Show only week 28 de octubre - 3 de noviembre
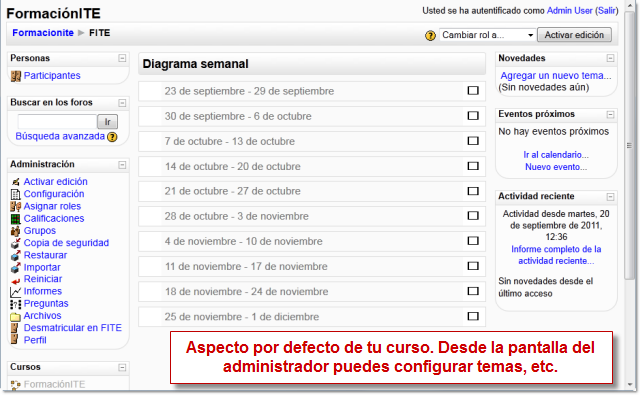Image resolution: width=640 pixels, height=395 pixels. pyautogui.click(x=473, y=215)
